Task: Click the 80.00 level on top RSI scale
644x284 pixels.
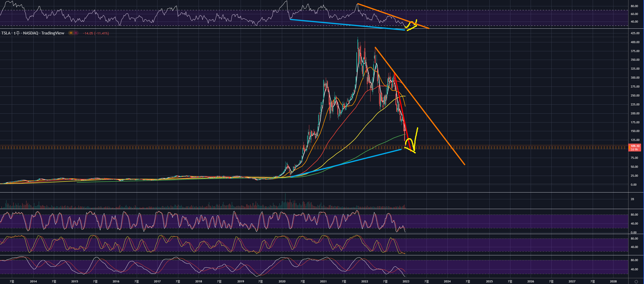Action: (634, 6)
